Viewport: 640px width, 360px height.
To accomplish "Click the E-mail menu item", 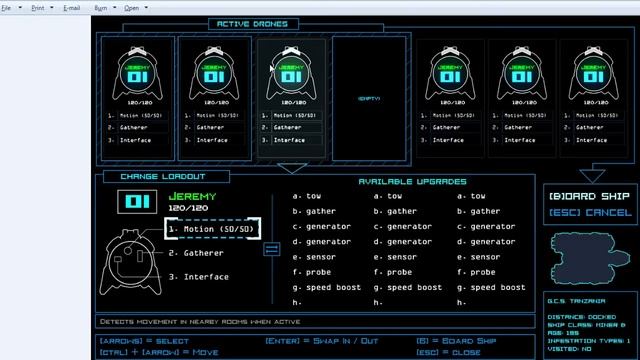I will point(71,8).
